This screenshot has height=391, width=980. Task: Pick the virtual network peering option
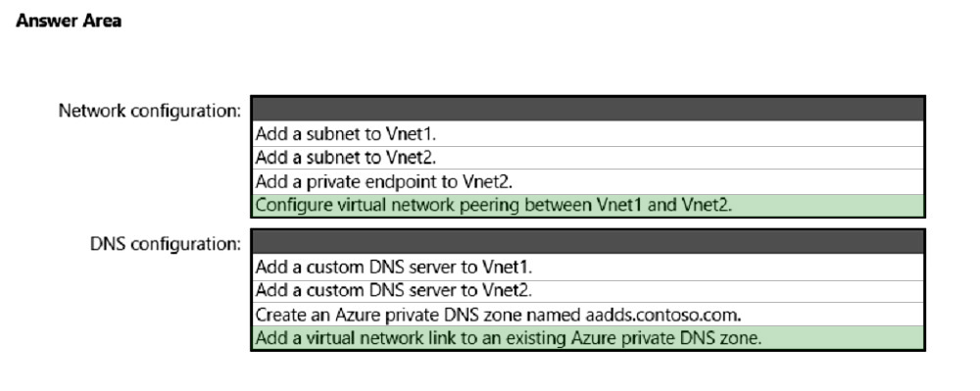pos(587,206)
